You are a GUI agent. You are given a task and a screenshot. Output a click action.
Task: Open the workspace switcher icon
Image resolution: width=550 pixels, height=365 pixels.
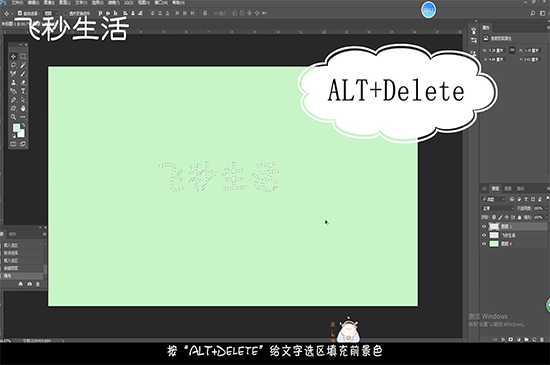pyautogui.click(x=543, y=13)
